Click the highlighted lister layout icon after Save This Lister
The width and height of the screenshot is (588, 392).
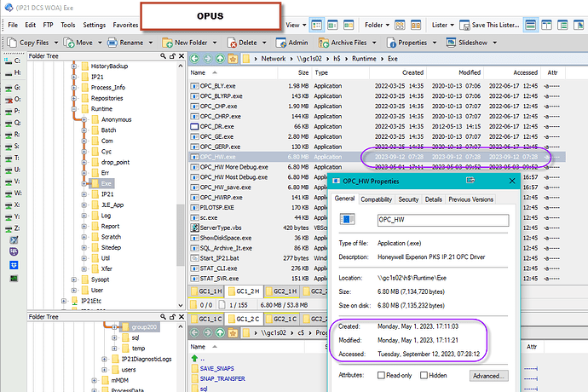pyautogui.click(x=531, y=25)
